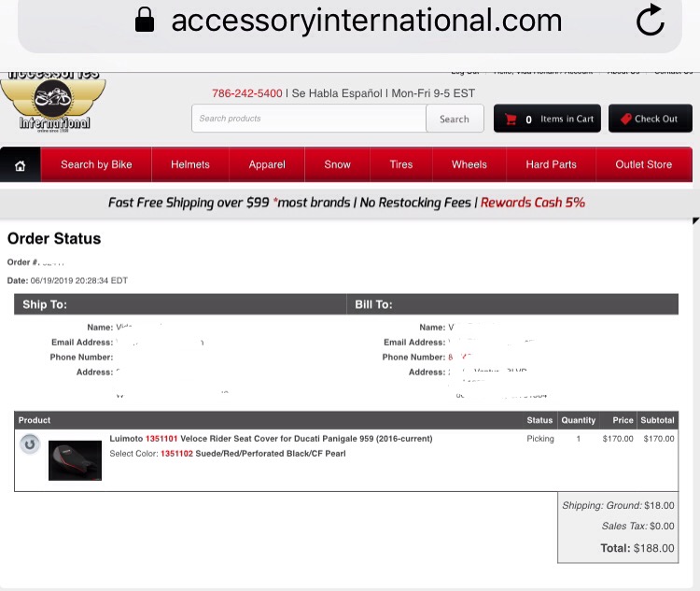
Task: Reload the page using the refresh icon
Action: tap(651, 21)
